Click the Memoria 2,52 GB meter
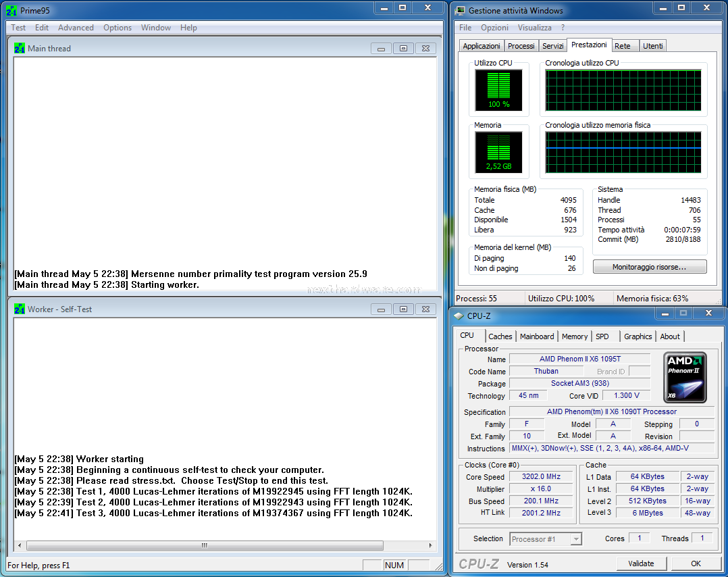The height and width of the screenshot is (577, 728). click(x=498, y=153)
